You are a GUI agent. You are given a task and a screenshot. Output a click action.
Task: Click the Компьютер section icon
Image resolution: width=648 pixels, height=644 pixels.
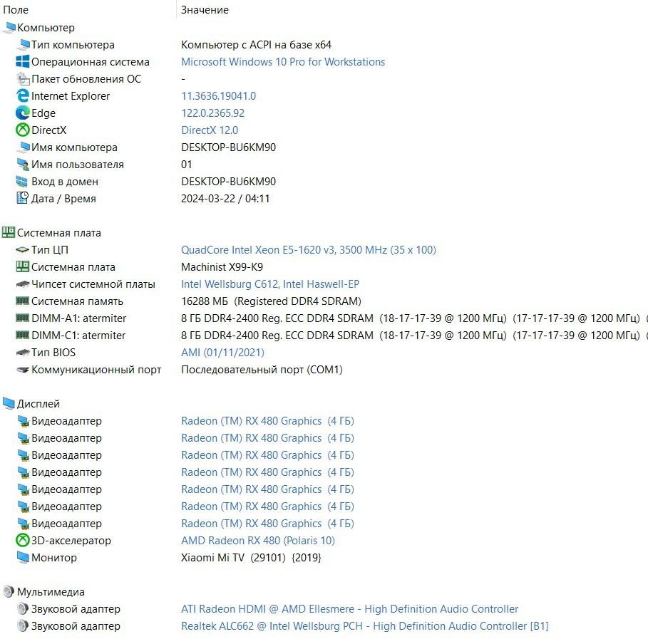[x=9, y=28]
